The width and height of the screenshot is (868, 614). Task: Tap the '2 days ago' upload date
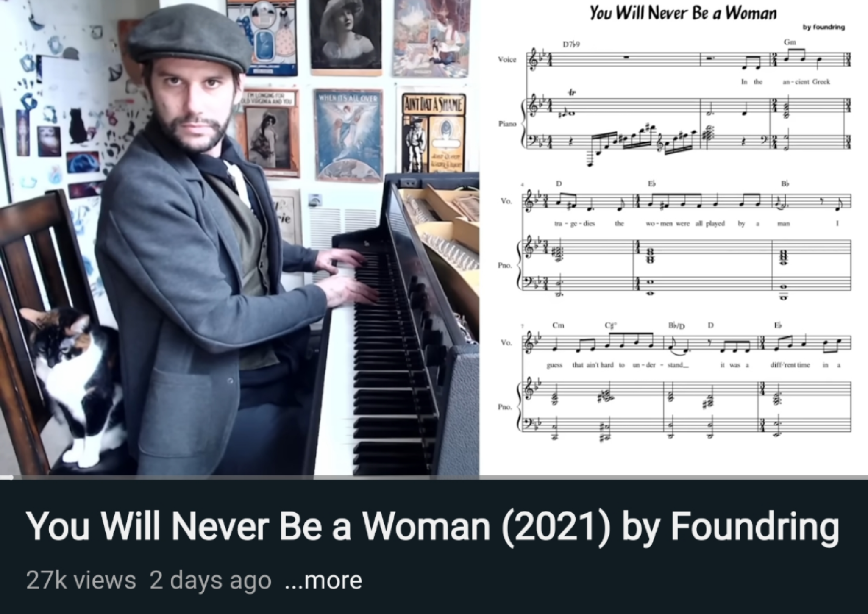(x=210, y=581)
